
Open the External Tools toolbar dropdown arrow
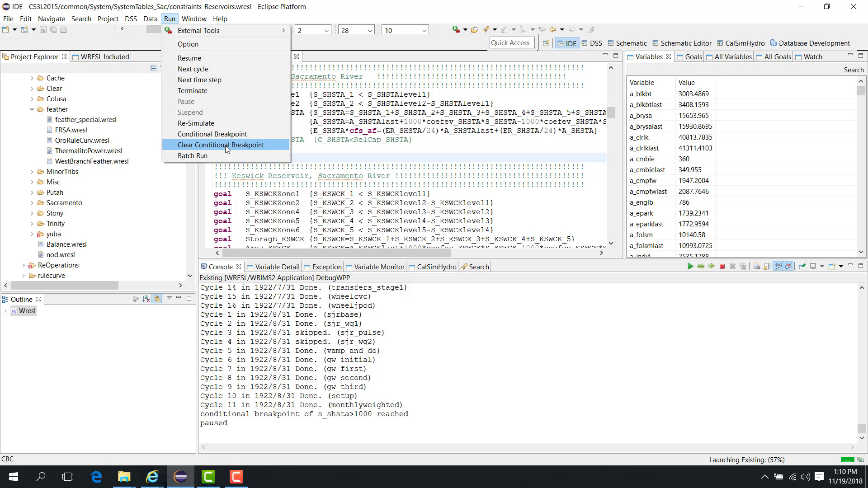point(465,30)
